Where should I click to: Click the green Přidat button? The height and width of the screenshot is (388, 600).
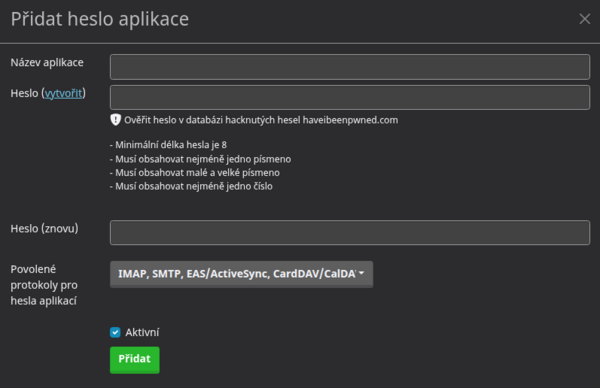coord(135,360)
